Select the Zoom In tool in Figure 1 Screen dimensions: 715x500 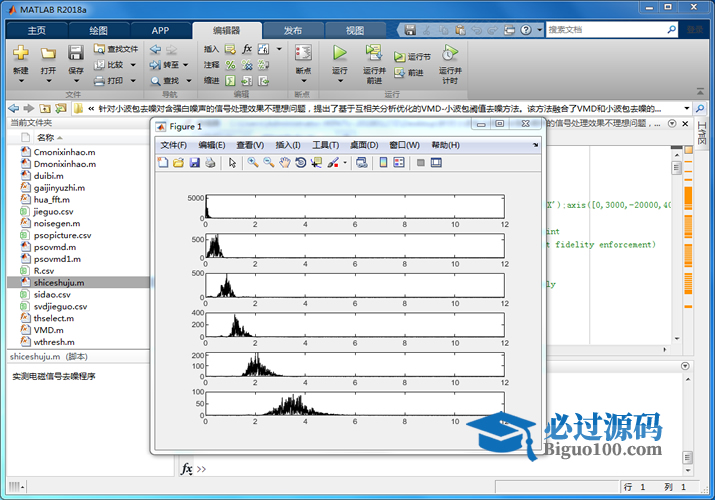[253, 163]
